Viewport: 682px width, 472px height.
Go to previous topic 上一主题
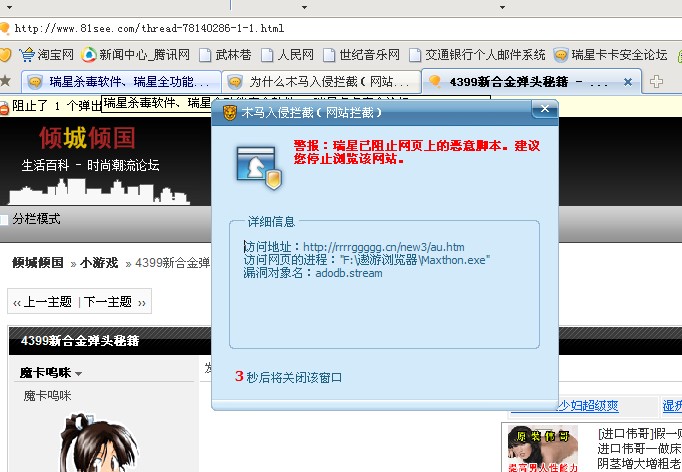coord(47,301)
